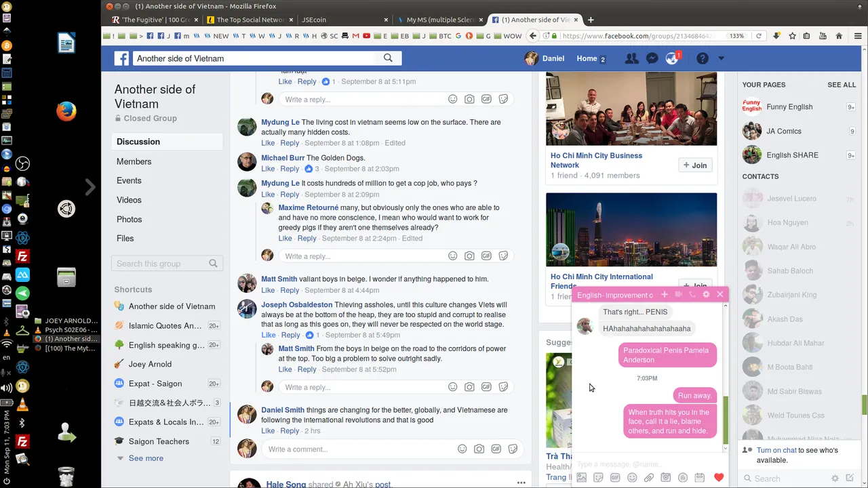868x488 pixels.
Task: Open the Files section
Action: click(125, 238)
